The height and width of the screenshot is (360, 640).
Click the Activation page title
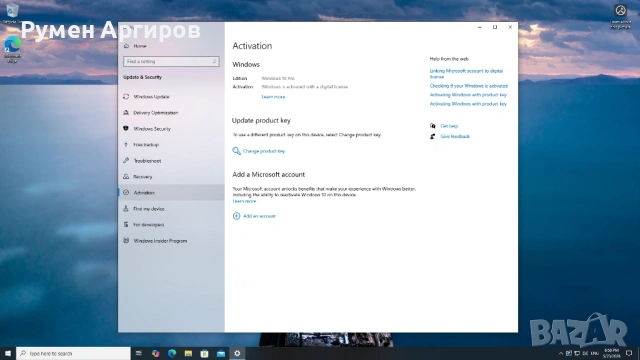pos(252,46)
